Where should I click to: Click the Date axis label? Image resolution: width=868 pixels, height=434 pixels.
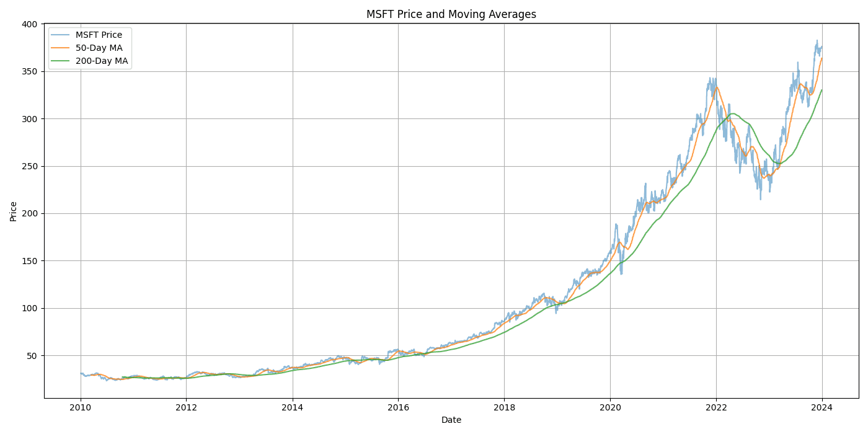(452, 420)
